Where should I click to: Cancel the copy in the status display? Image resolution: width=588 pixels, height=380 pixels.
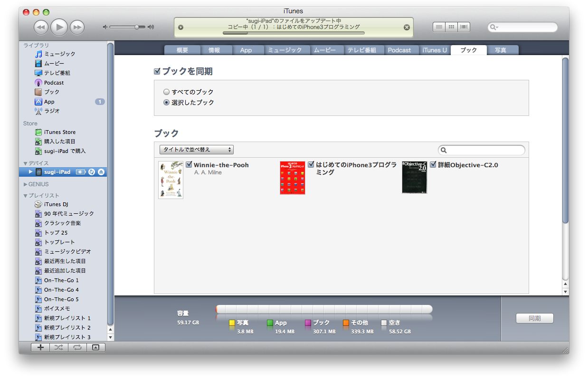(407, 28)
